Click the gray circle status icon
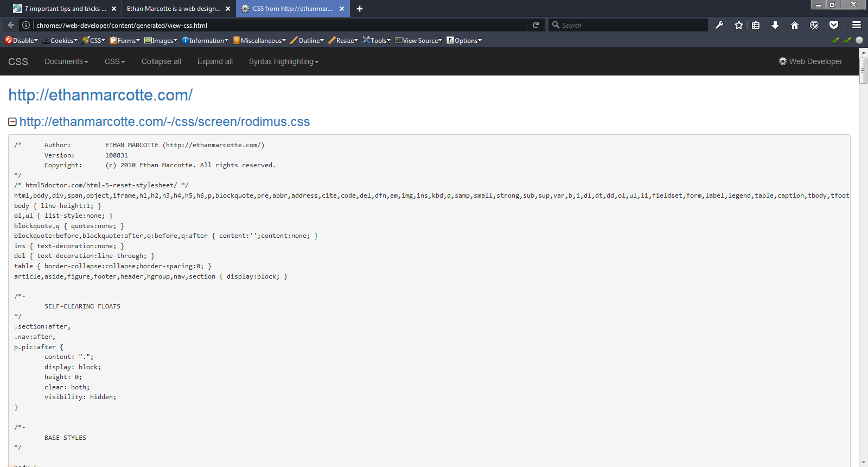 coord(859,40)
